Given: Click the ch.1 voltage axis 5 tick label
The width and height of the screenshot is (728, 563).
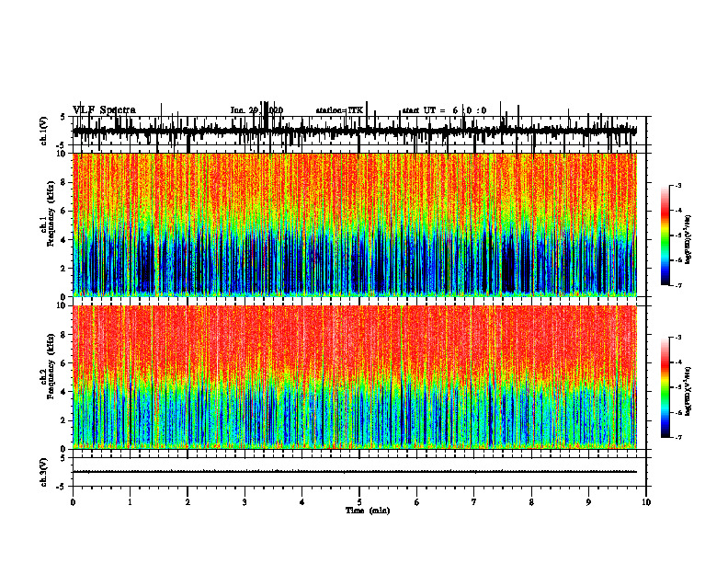Looking at the screenshot, I should click(63, 117).
